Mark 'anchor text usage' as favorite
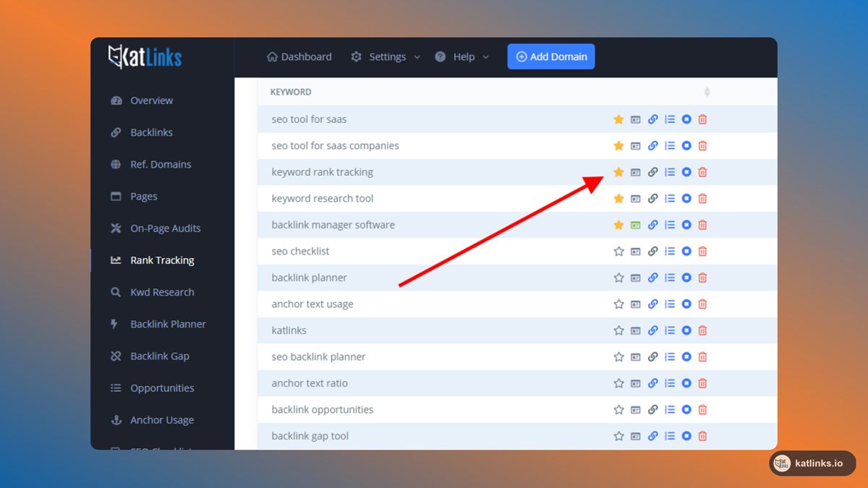This screenshot has width=868, height=488. click(618, 304)
